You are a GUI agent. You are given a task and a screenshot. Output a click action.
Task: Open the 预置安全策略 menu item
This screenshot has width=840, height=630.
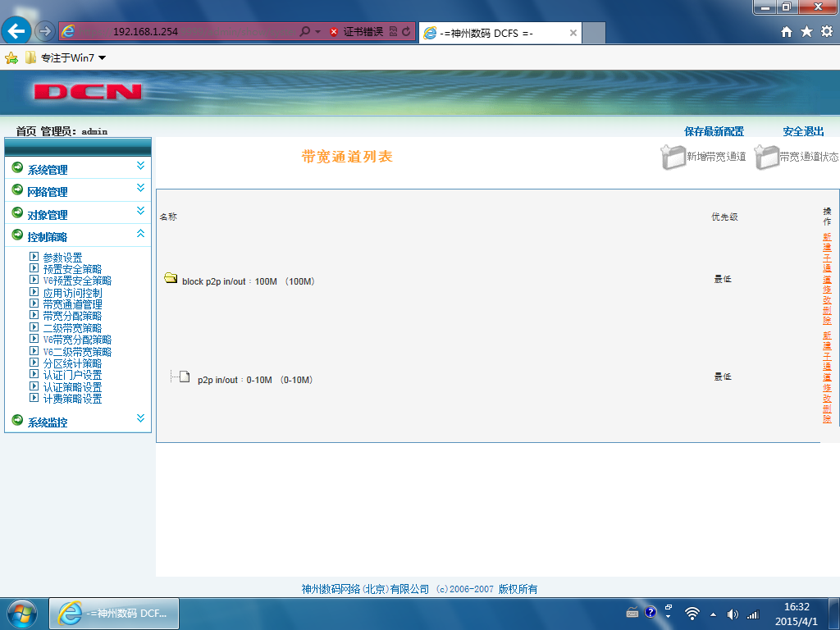point(72,269)
